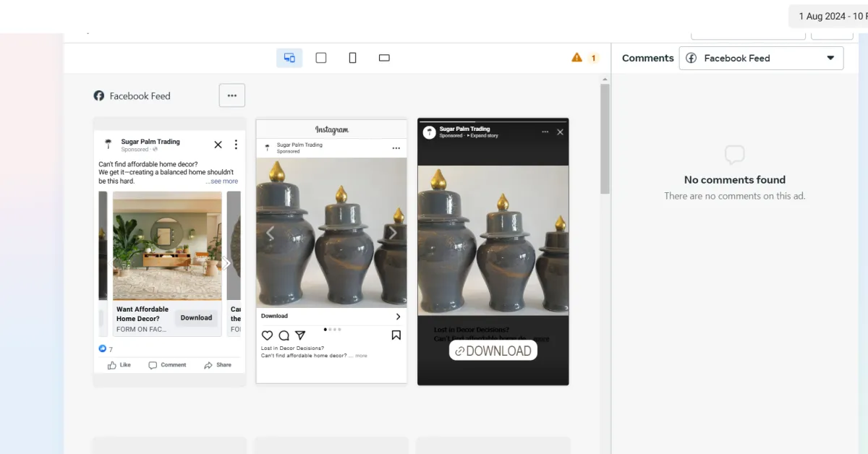The width and height of the screenshot is (868, 454).
Task: Click the 'see more' link in ad text
Action: click(x=221, y=181)
